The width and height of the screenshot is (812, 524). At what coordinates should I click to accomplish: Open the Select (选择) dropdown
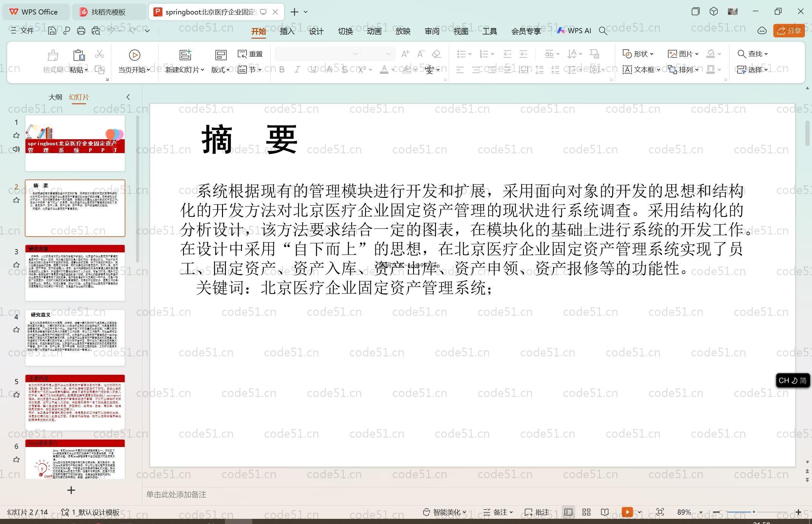[752, 69]
